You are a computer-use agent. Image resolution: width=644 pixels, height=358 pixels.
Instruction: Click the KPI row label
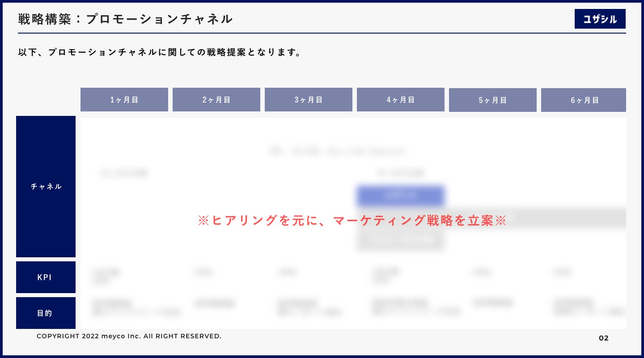tap(46, 277)
